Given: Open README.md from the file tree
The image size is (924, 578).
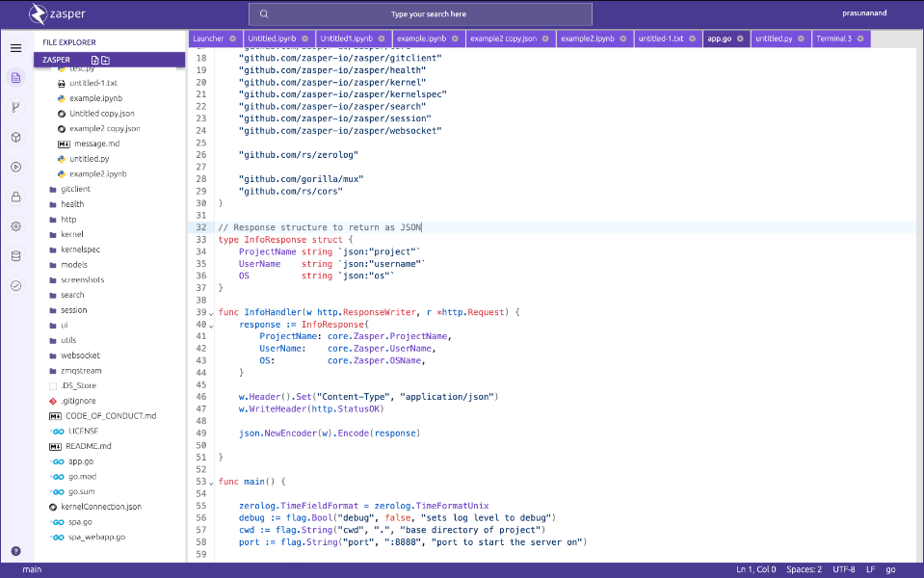Looking at the screenshot, I should [x=89, y=446].
